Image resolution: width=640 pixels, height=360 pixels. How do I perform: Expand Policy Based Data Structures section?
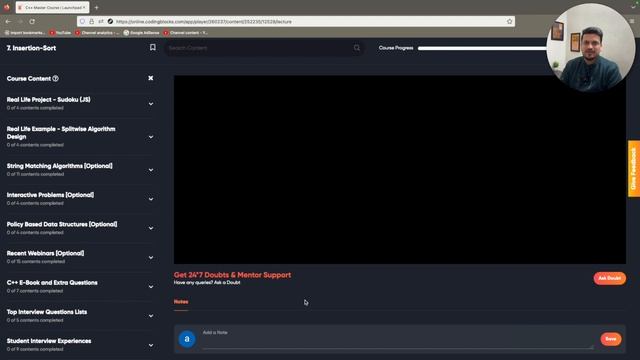pos(151,229)
